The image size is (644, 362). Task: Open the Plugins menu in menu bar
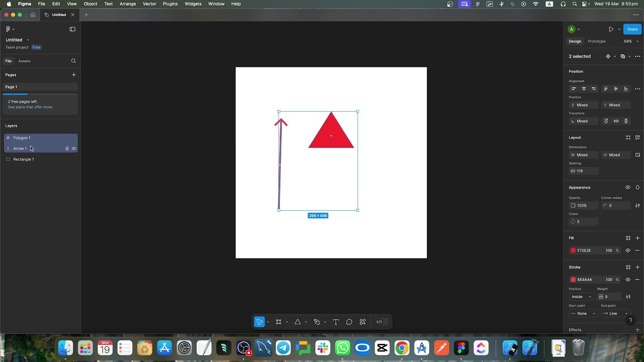click(170, 4)
